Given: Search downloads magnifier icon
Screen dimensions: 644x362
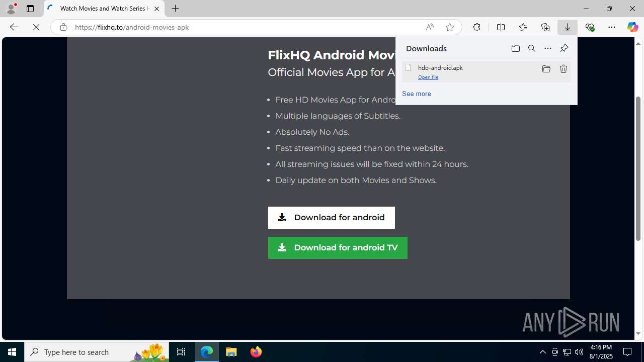Looking at the screenshot, I should 532,48.
